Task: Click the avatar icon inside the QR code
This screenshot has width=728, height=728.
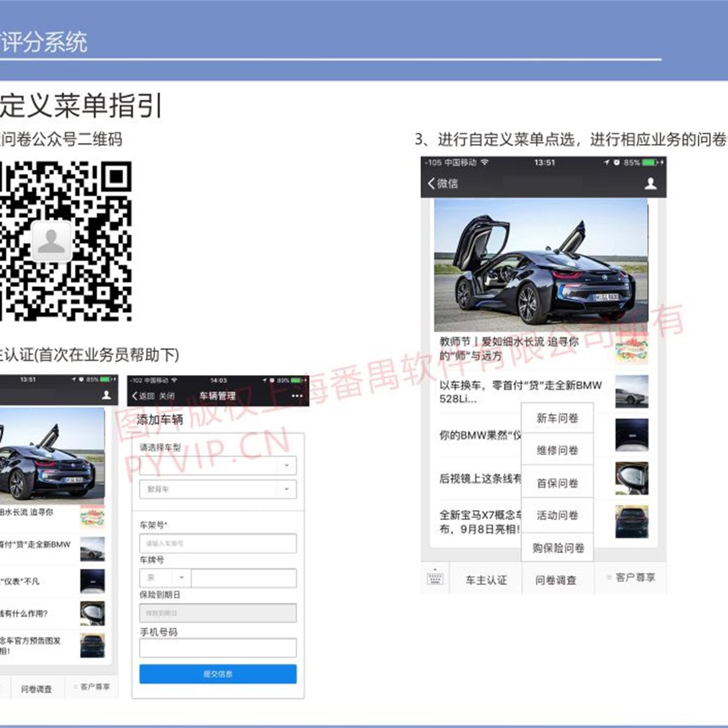Action: point(51,242)
